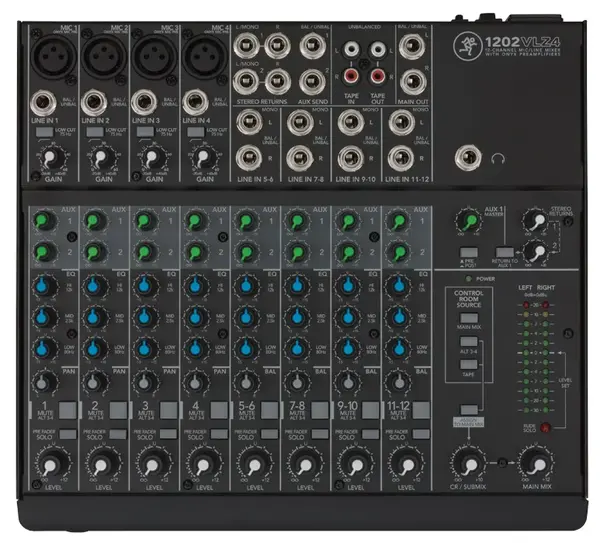600x543 pixels.
Task: Click the STEREO RETURNS label under the jacks
Action: pos(262,101)
